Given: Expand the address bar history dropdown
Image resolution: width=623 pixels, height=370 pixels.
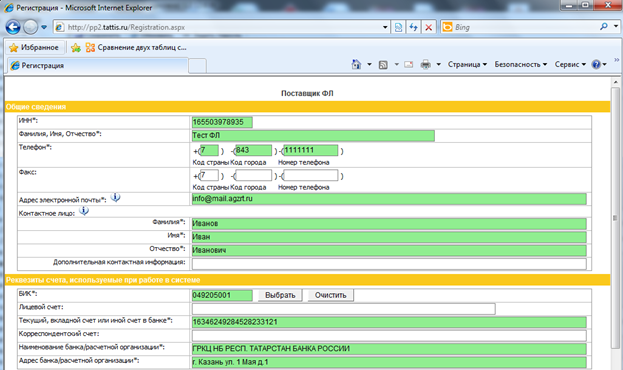Looking at the screenshot, I should pyautogui.click(x=385, y=27).
